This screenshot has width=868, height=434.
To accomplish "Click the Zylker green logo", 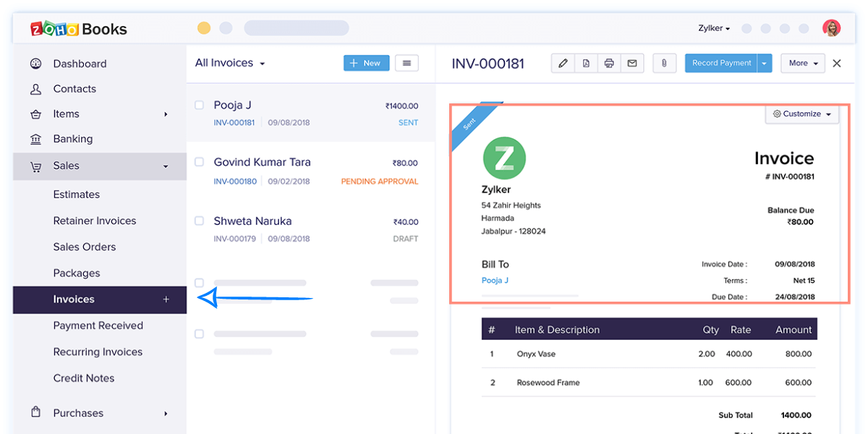I will 504,158.
